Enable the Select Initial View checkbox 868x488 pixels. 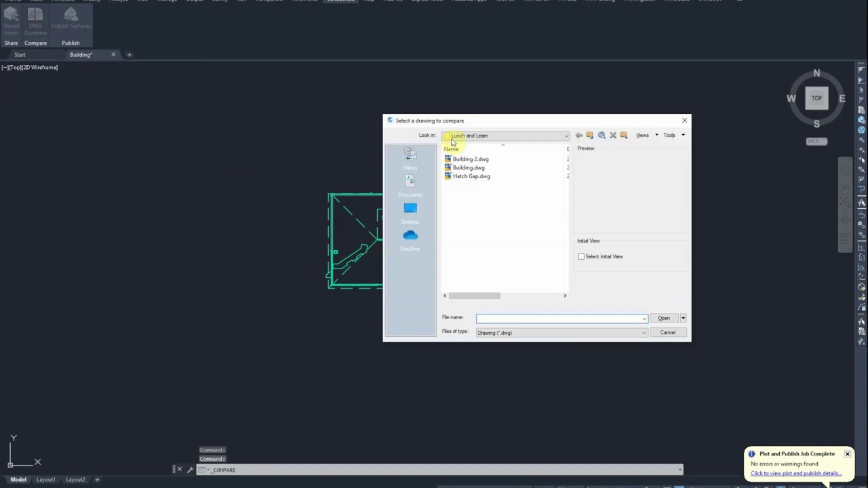coord(581,257)
